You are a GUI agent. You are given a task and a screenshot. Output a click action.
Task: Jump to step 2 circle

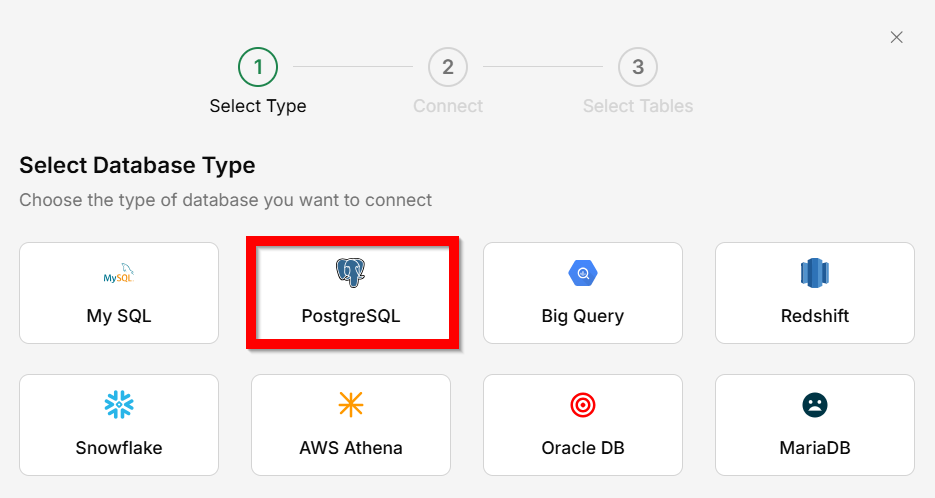click(x=448, y=67)
